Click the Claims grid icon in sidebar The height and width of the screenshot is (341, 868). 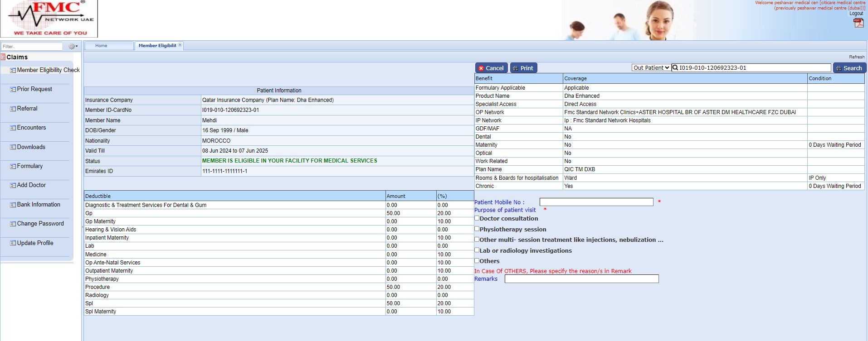[3, 57]
